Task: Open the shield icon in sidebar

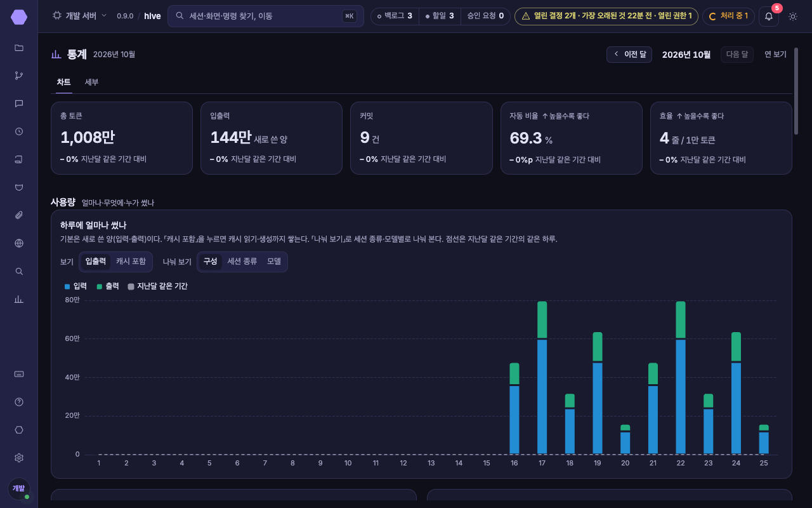Action: pyautogui.click(x=19, y=187)
